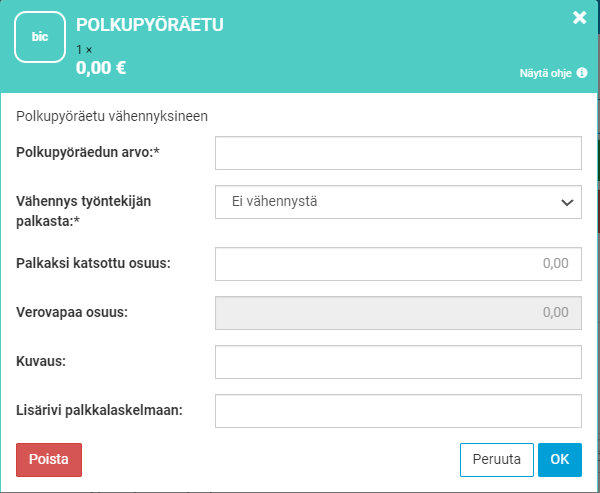Open the 'Näytä ohje' help link

546,73
